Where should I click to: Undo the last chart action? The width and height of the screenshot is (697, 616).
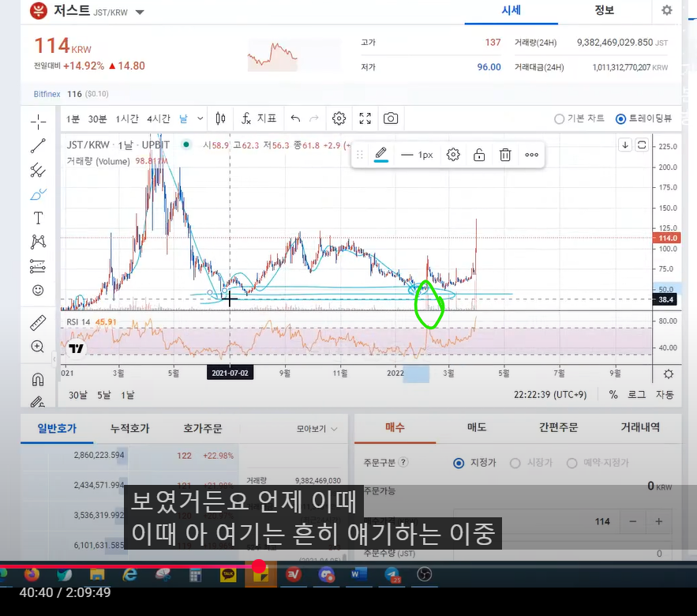click(295, 118)
